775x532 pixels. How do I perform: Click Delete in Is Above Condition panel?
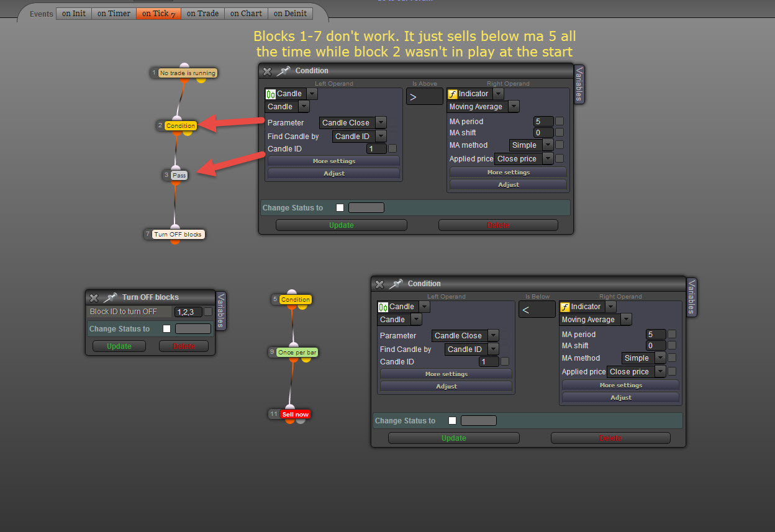tap(498, 225)
